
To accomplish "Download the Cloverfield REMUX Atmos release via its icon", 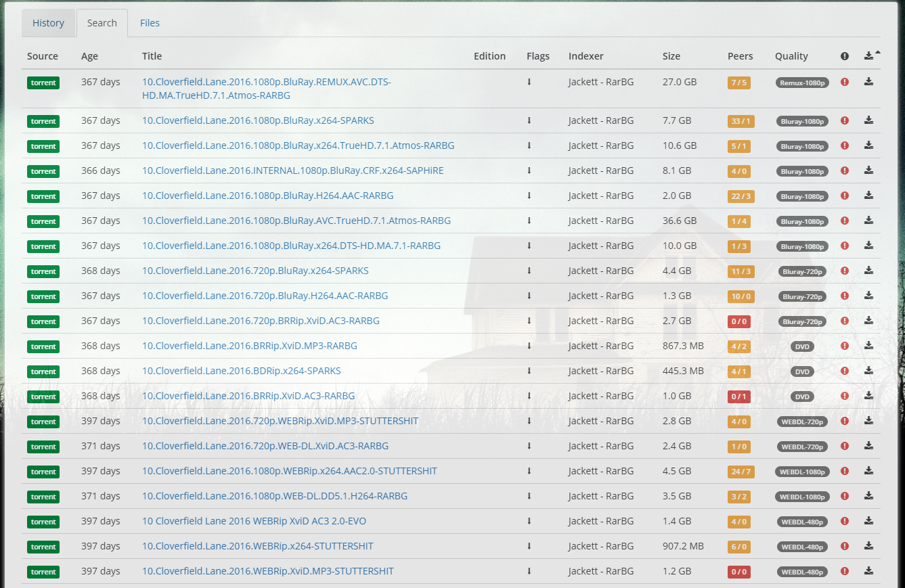I will (868, 82).
